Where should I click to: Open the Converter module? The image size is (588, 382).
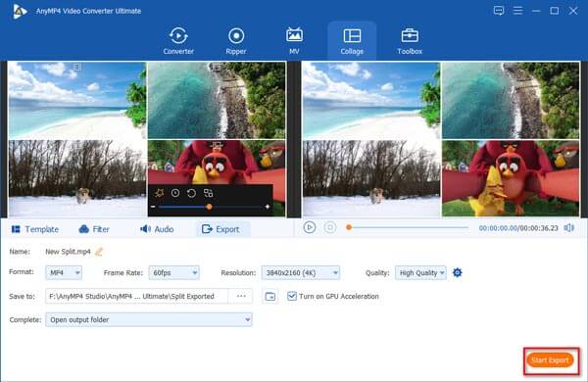pyautogui.click(x=178, y=41)
